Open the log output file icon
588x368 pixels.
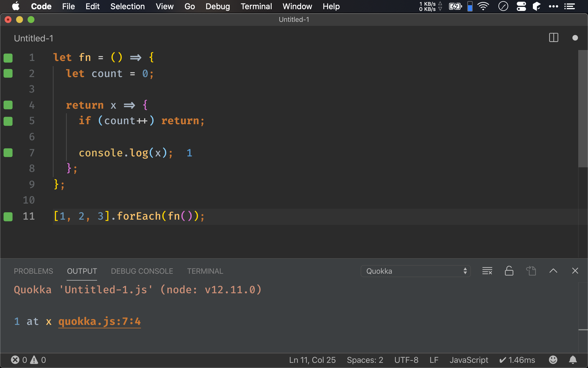pyautogui.click(x=531, y=271)
